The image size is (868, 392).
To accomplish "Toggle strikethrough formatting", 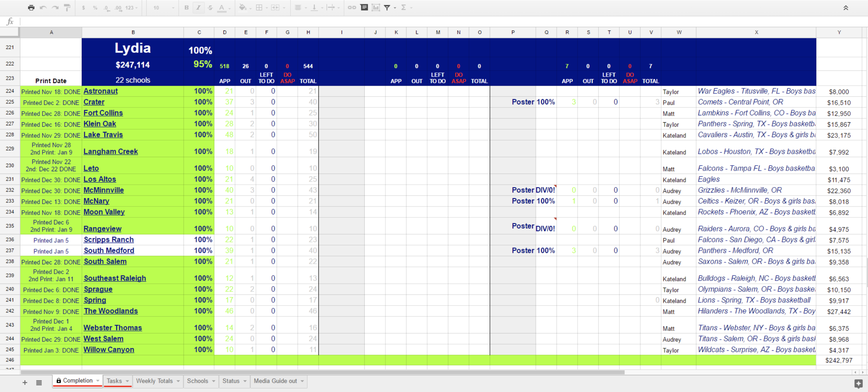I will pyautogui.click(x=210, y=7).
